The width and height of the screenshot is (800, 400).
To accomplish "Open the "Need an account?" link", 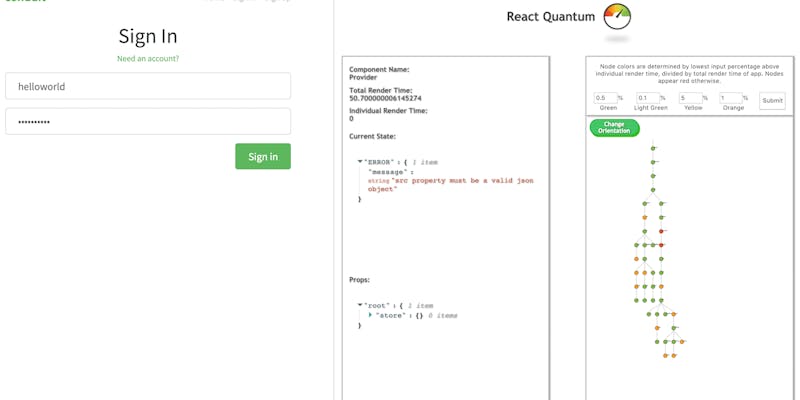I will point(148,59).
